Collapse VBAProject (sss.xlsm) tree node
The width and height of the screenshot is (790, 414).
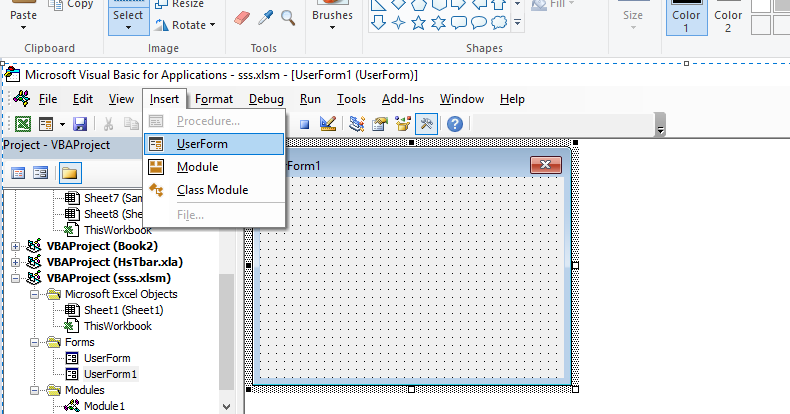click(x=15, y=279)
